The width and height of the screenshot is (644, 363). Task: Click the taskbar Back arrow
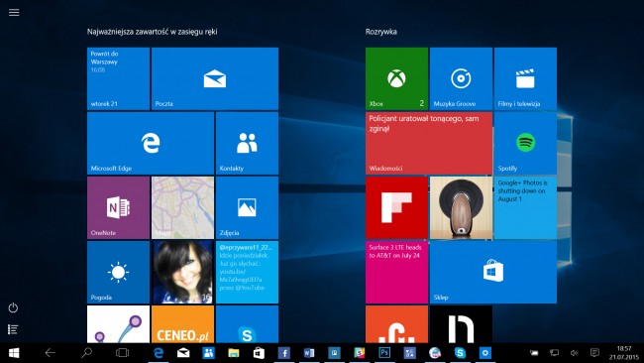pos(51,353)
